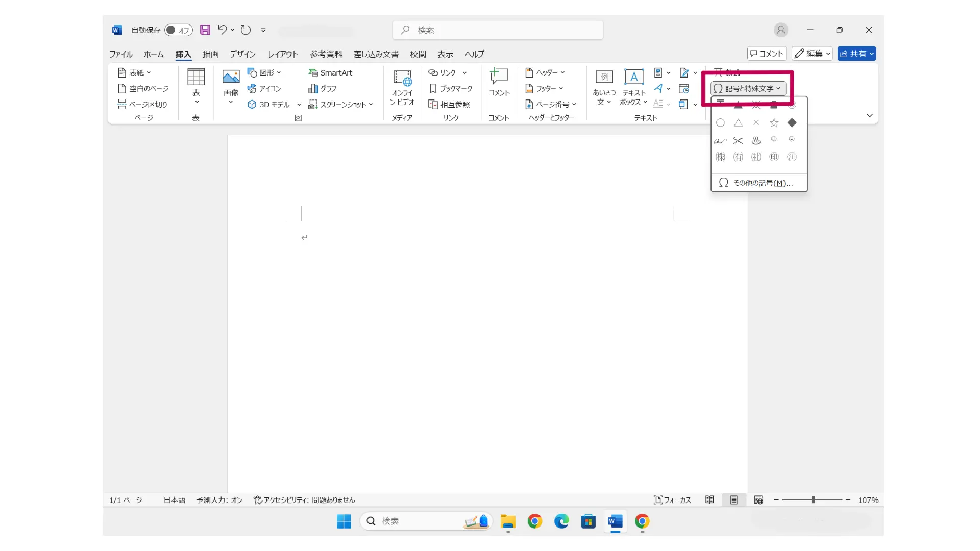
Task: Insert the triangle △ symbol
Action: pos(738,122)
